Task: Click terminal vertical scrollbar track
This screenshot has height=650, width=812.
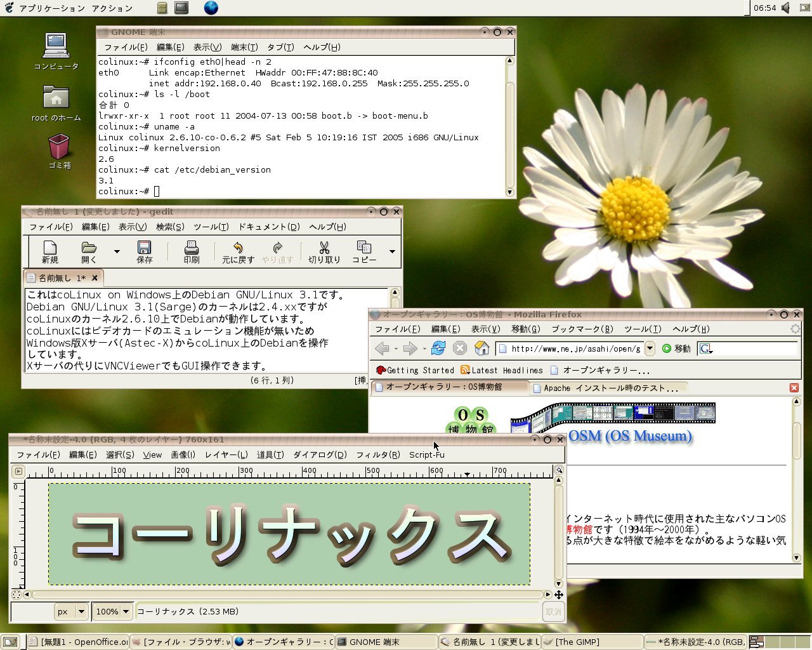Action: 509,127
